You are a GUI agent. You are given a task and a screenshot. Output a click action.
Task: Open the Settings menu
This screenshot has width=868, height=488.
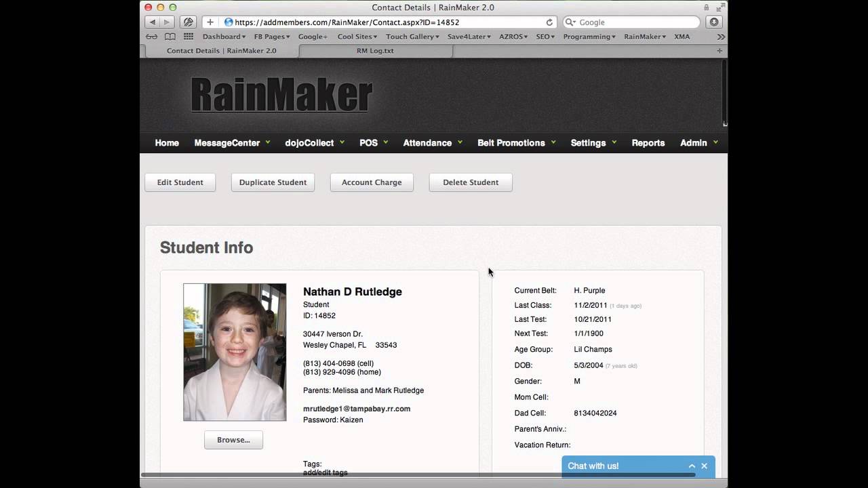[593, 143]
